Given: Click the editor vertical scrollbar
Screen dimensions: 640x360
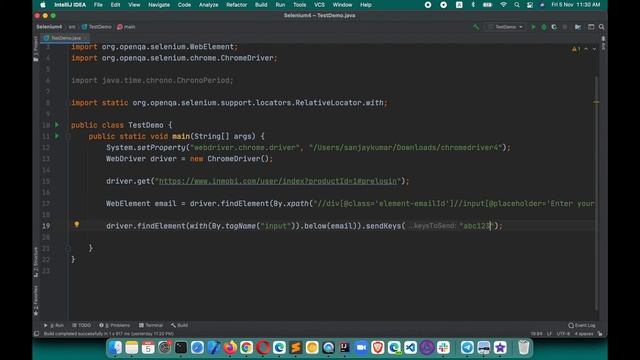Looking at the screenshot, I should point(596,192).
